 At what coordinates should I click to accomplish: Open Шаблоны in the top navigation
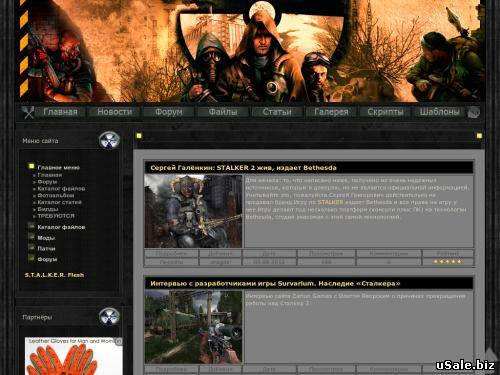pos(439,112)
